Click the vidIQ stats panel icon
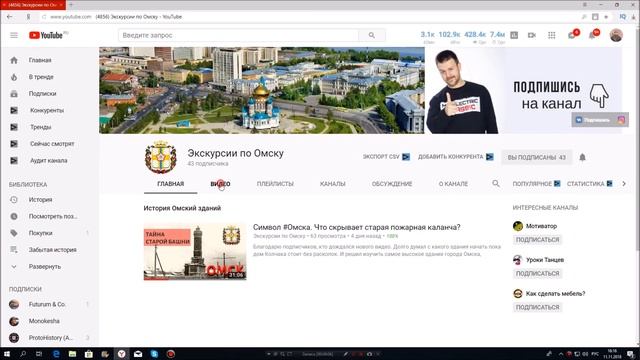 pyautogui.click(x=514, y=35)
